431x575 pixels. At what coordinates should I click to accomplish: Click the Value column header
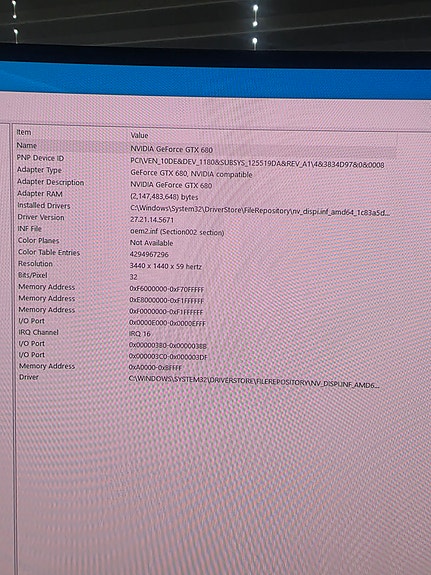tap(139, 136)
